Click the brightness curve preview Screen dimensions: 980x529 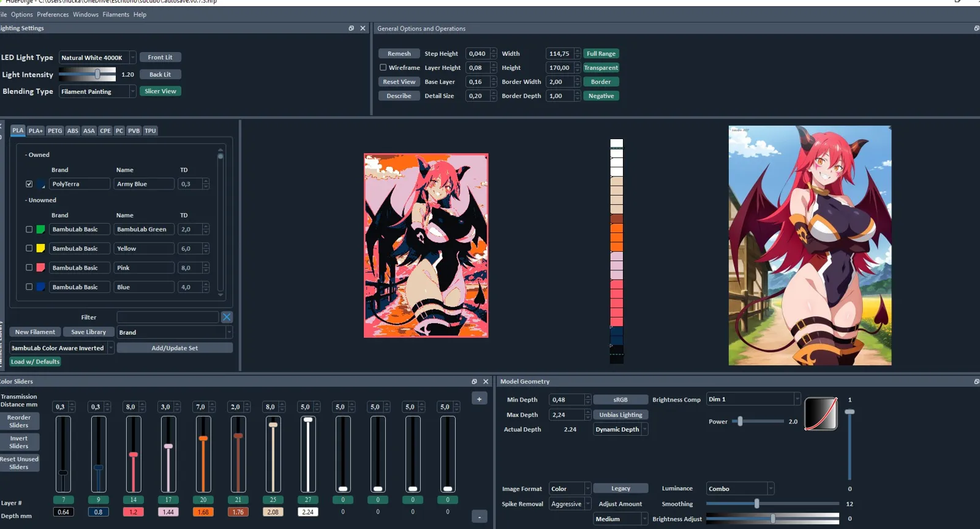tap(821, 413)
